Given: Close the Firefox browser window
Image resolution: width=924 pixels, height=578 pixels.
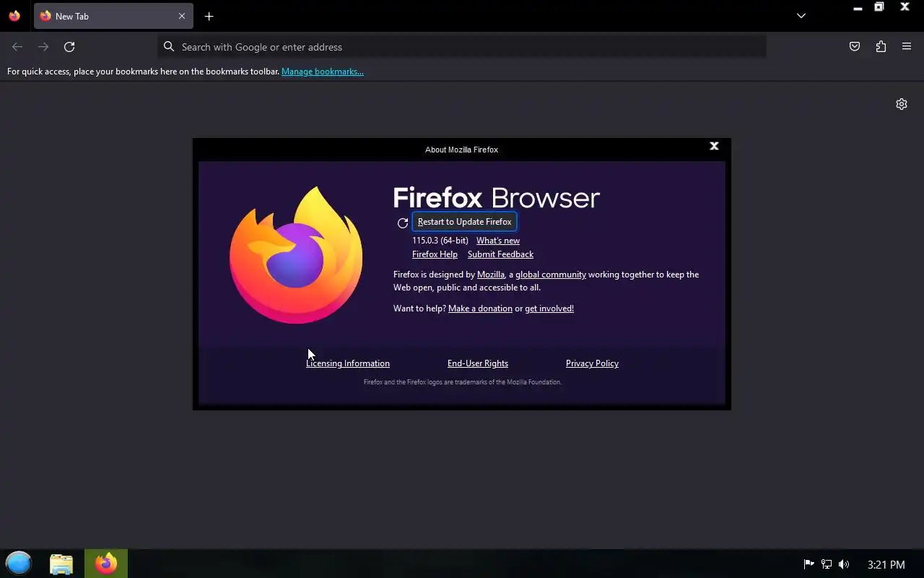Looking at the screenshot, I should click(x=905, y=7).
